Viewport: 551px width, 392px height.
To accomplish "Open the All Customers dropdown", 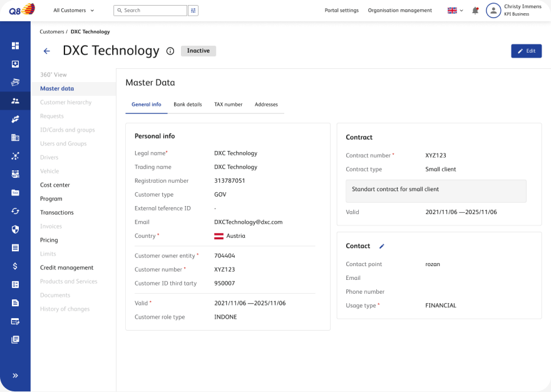I will coord(73,11).
